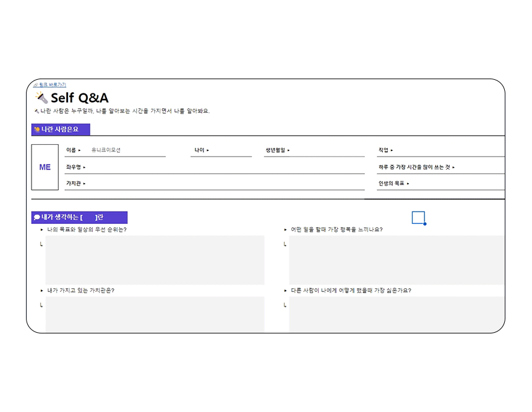The image size is (532, 412).
Task: Click the ME profile box
Action: click(45, 167)
